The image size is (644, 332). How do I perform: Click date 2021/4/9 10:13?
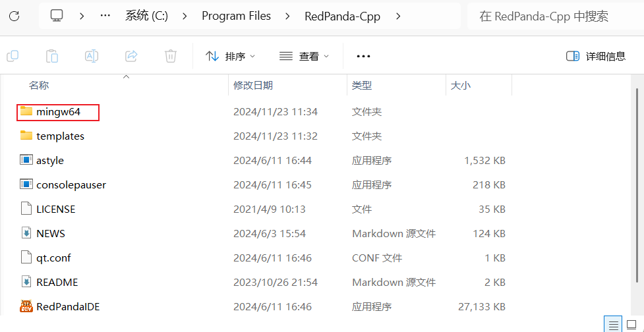270,209
